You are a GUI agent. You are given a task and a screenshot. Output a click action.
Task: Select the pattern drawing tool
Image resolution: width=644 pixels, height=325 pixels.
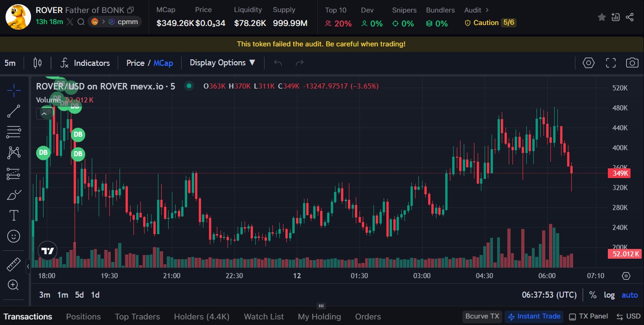tap(14, 153)
